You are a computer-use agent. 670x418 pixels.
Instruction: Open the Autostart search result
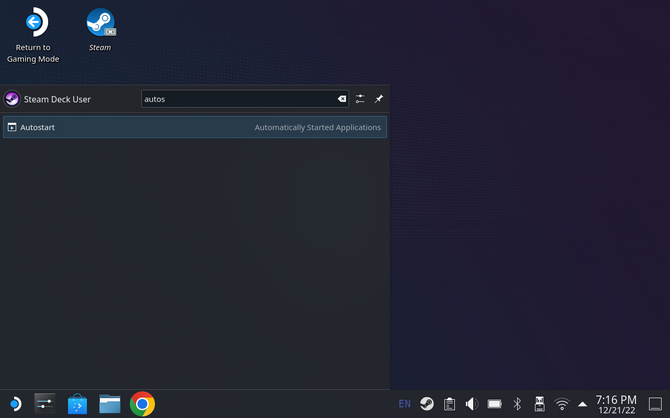click(x=195, y=127)
